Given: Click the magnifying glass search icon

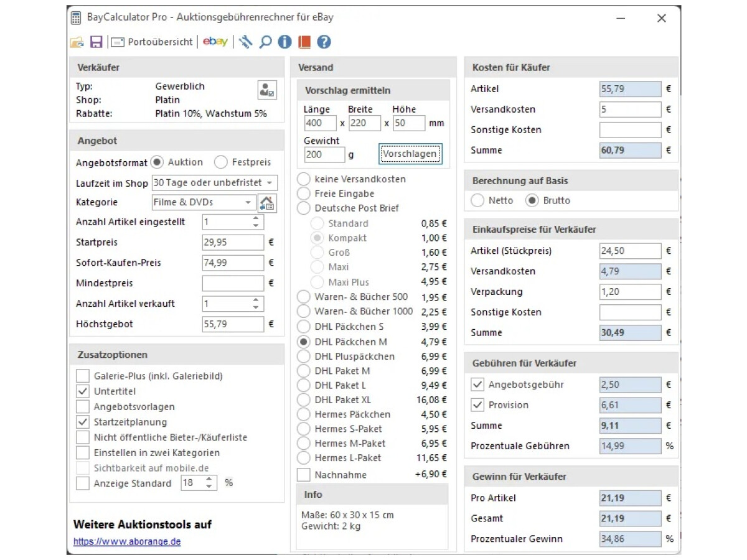Looking at the screenshot, I should pyautogui.click(x=265, y=42).
